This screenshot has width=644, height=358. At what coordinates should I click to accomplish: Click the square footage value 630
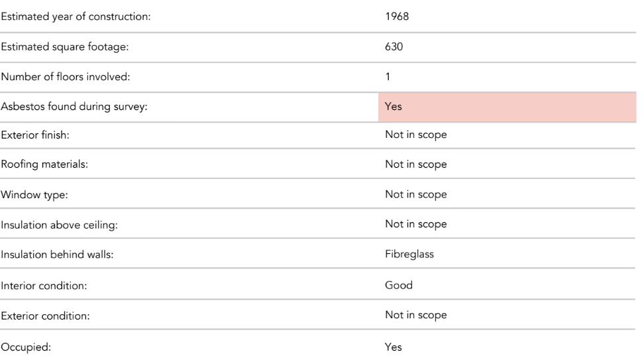click(x=394, y=47)
